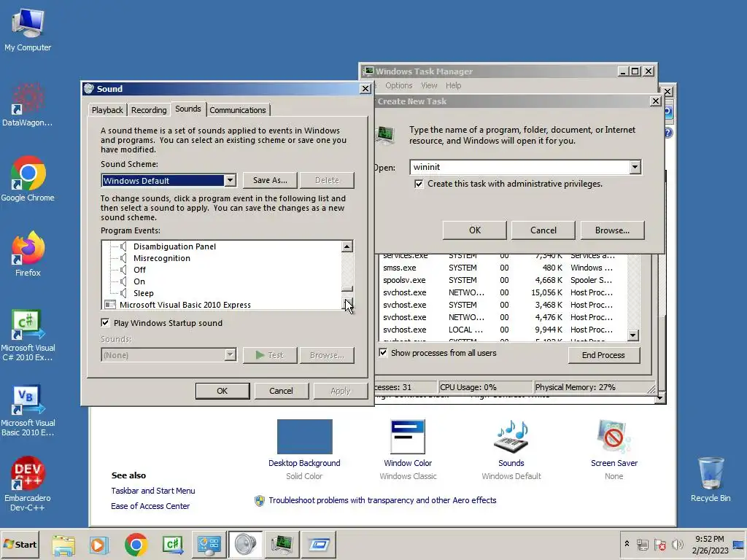Switch to the Communications tab
The height and width of the screenshot is (560, 747).
pyautogui.click(x=238, y=110)
